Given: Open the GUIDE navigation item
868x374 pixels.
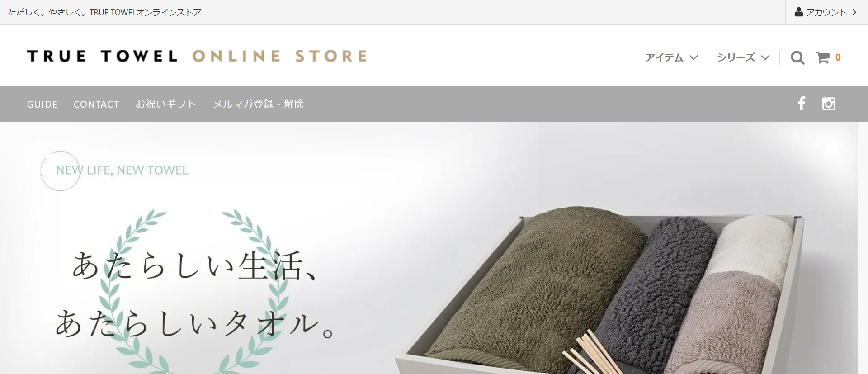Looking at the screenshot, I should (42, 104).
